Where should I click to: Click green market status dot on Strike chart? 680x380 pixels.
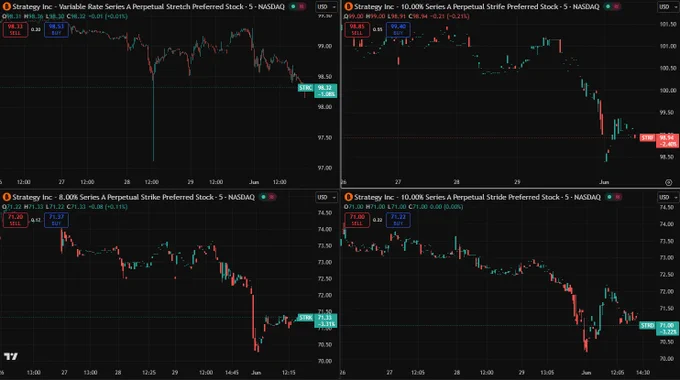tap(263, 197)
